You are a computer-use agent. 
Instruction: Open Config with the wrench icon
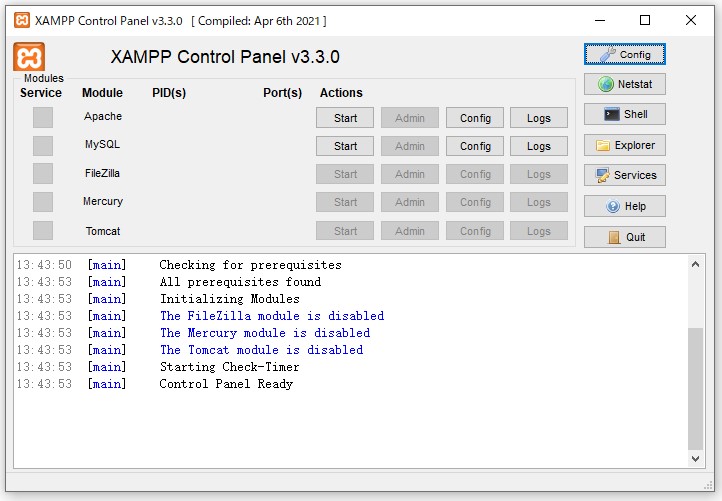tap(624, 54)
